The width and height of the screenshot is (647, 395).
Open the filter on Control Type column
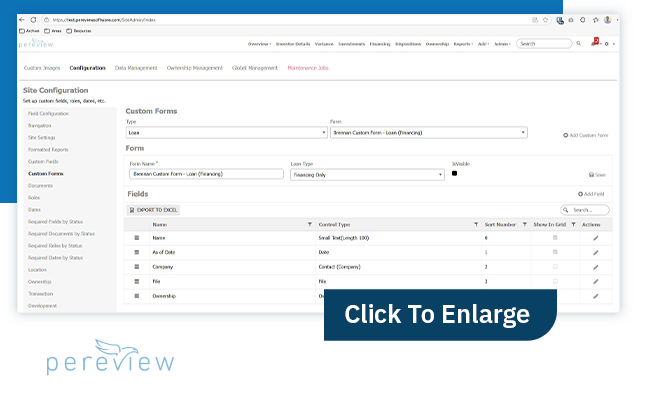point(476,224)
